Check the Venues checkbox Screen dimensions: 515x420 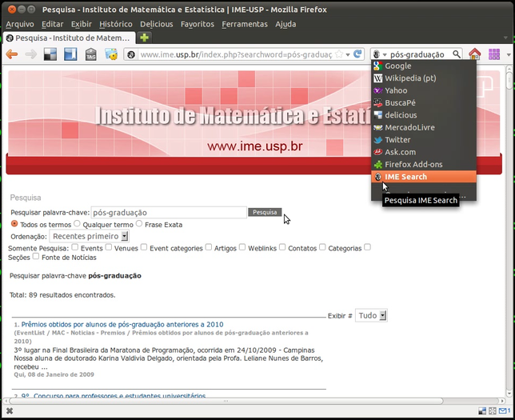109,247
